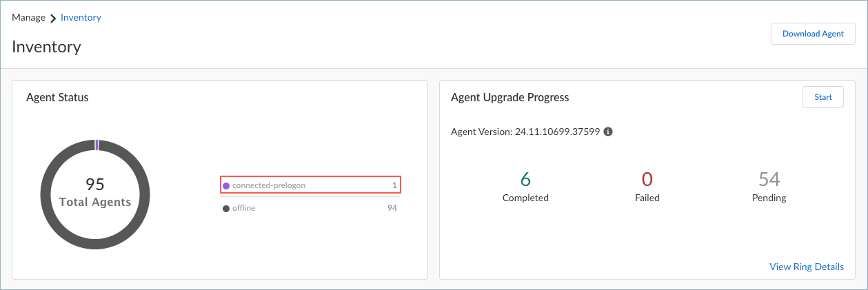Open the Inventory breadcrumb link
Screen dimensions: 868x290
[x=81, y=17]
